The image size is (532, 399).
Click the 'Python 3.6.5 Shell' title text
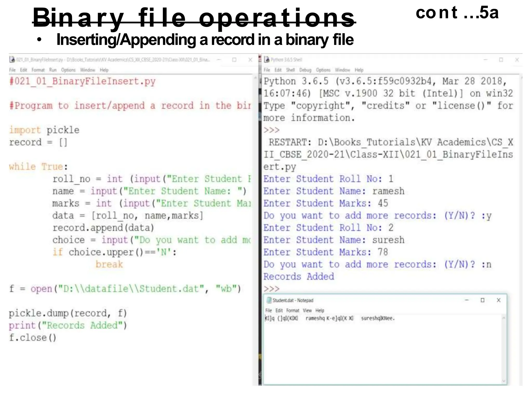[x=287, y=60]
